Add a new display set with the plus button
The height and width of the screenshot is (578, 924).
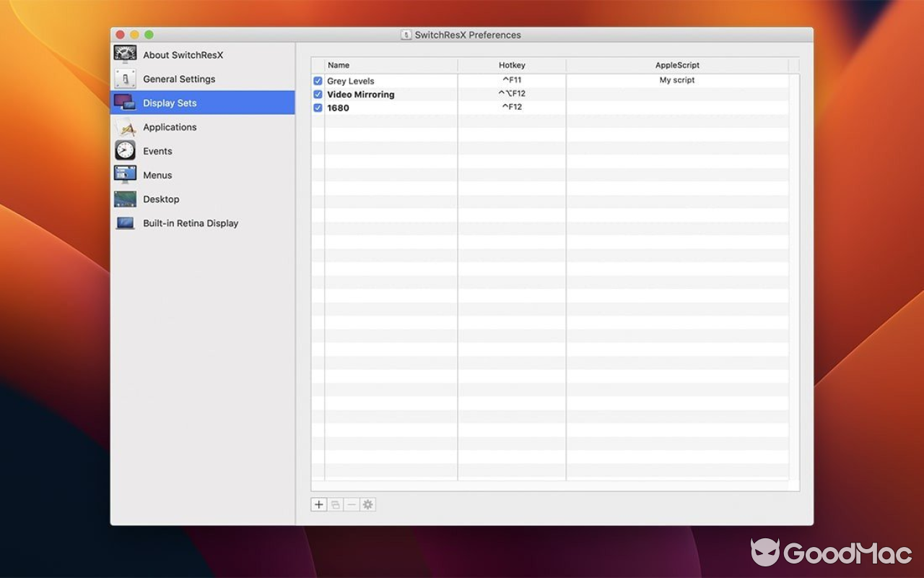point(318,504)
